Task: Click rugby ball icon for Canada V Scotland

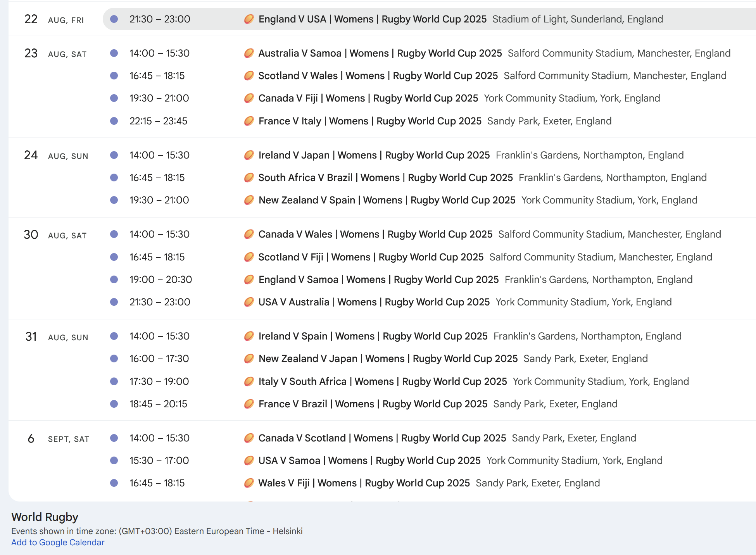Action: [249, 438]
